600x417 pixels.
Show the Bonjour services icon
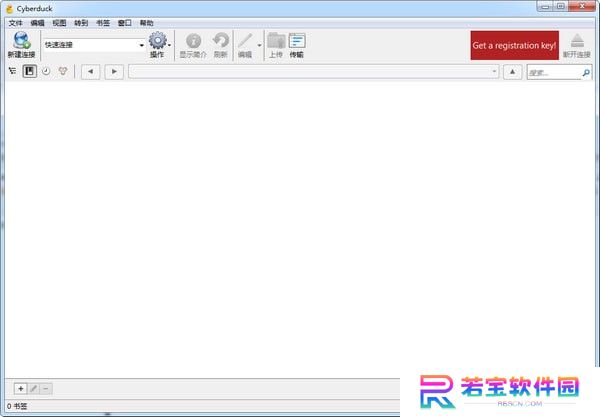point(63,71)
